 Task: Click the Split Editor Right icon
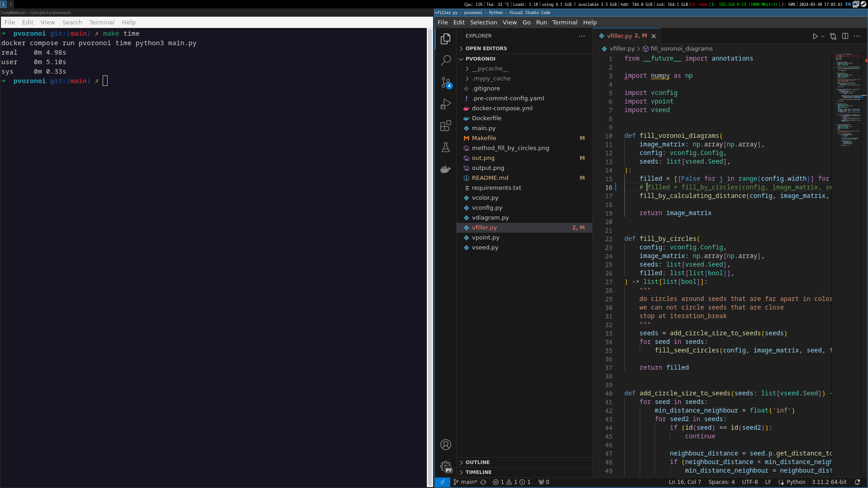click(845, 36)
